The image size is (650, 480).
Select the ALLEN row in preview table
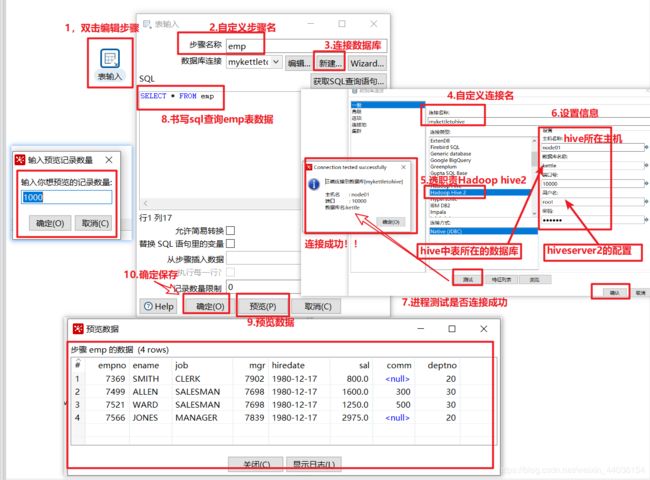pyautogui.click(x=267, y=392)
